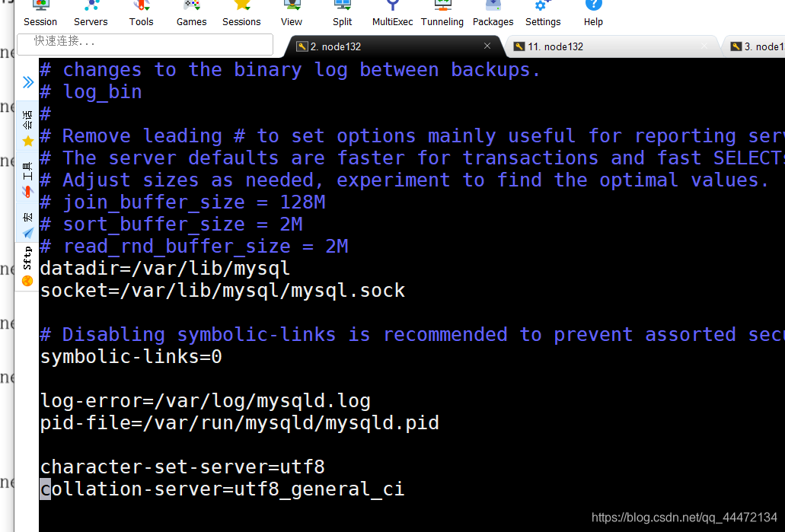Open the Games icon in the toolbar
Viewport: 785px width, 532px height.
(x=190, y=13)
